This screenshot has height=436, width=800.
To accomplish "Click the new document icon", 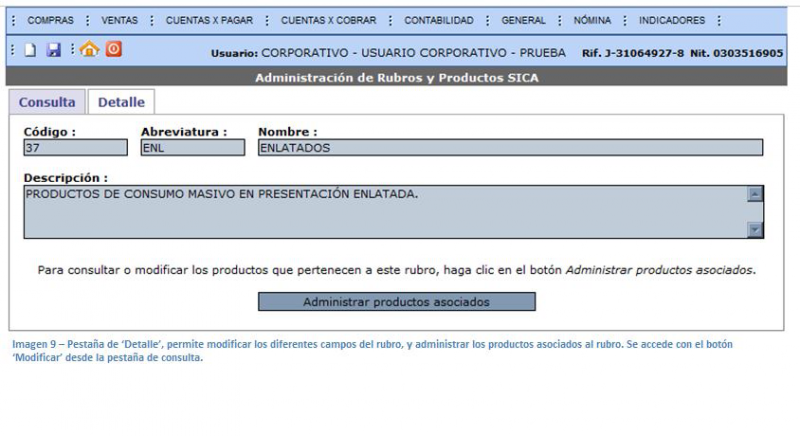I will 31,49.
